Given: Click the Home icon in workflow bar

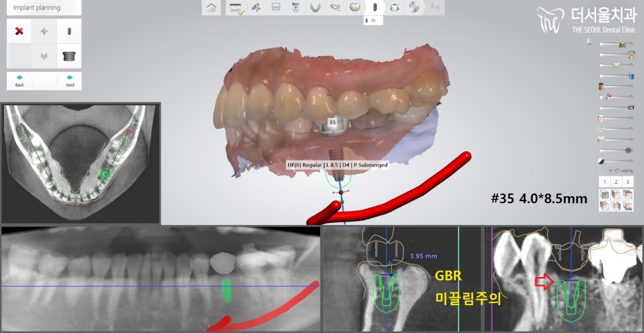Looking at the screenshot, I should tap(211, 7).
